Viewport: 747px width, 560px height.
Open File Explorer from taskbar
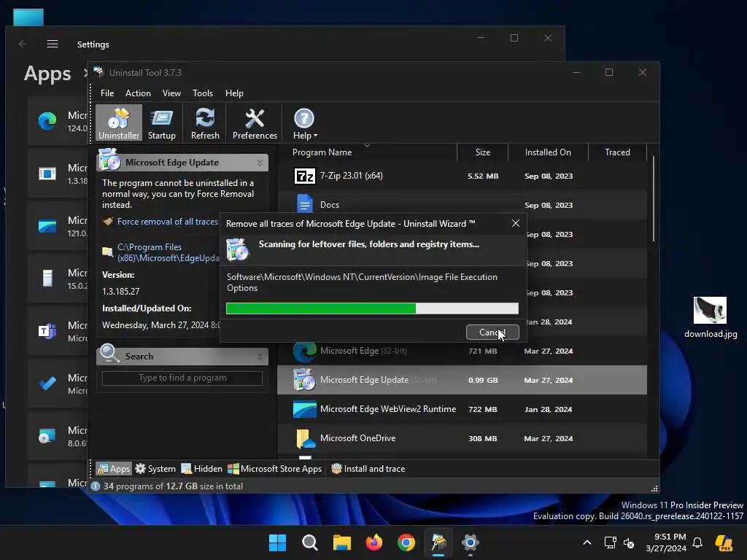coord(341,542)
